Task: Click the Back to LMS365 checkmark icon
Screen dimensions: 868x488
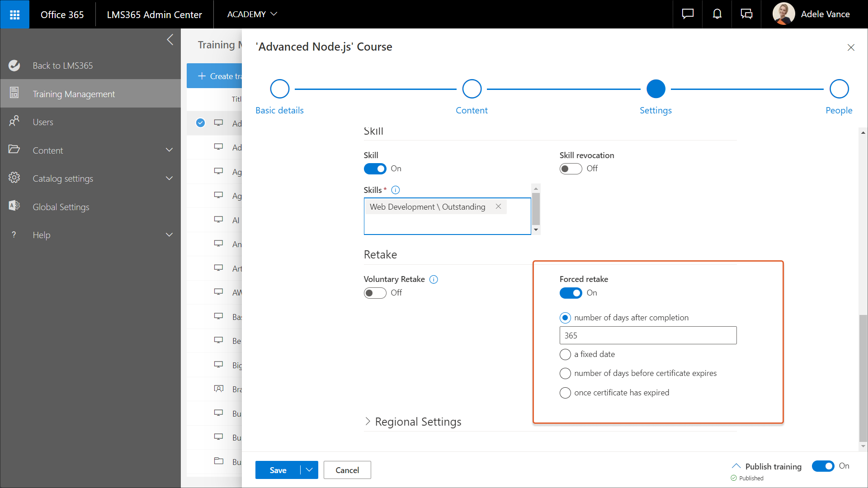Action: [14, 65]
